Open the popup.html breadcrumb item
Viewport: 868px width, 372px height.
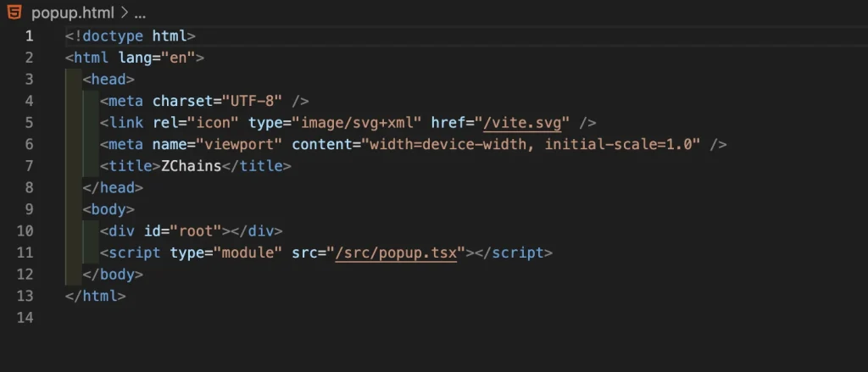pos(70,14)
